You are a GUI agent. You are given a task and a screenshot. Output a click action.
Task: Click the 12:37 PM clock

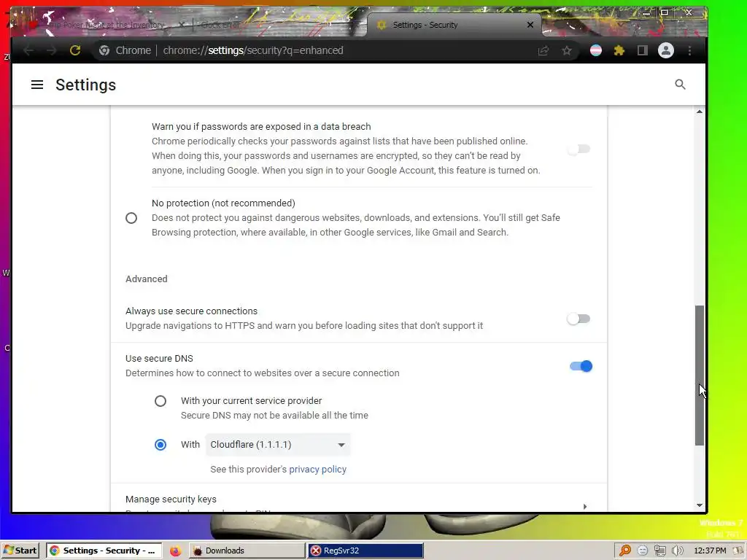click(710, 551)
